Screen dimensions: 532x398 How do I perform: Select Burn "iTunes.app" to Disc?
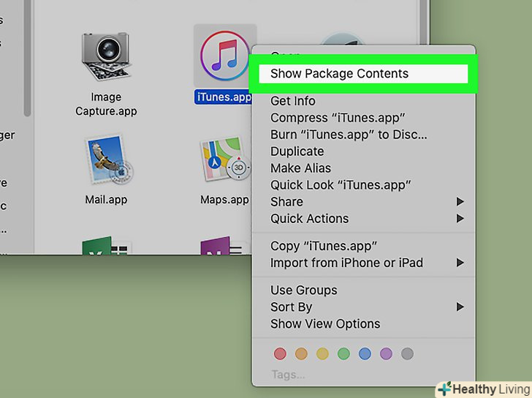click(x=363, y=135)
